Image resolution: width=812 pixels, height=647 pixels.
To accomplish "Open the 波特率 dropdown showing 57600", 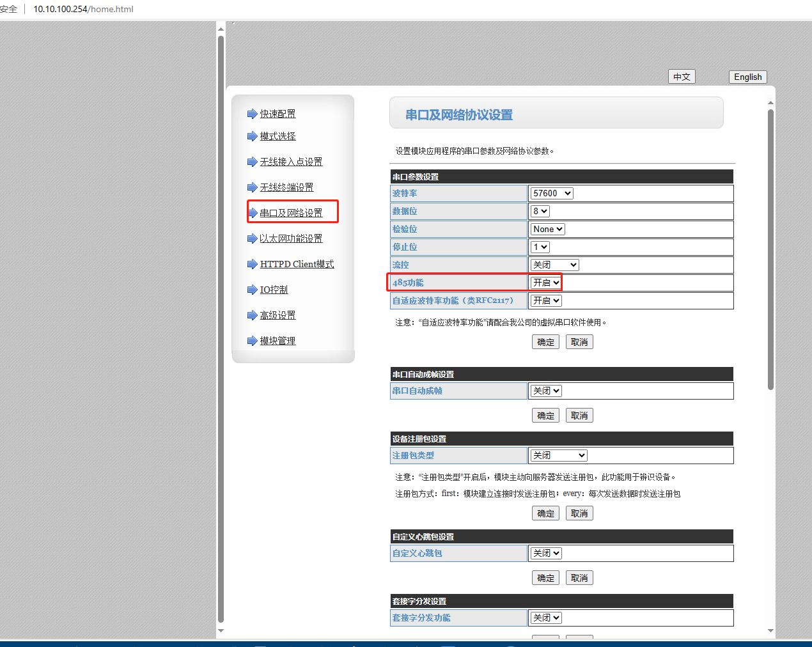I will (x=552, y=193).
